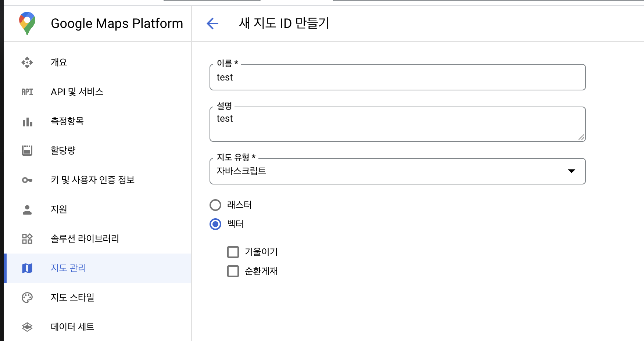Viewport: 644px width, 341px height.
Task: Click the Google Maps Platform logo pin
Action: [x=27, y=23]
